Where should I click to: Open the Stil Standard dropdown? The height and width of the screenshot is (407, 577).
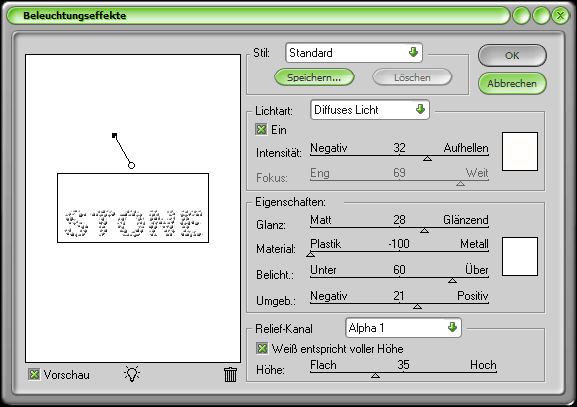point(354,53)
